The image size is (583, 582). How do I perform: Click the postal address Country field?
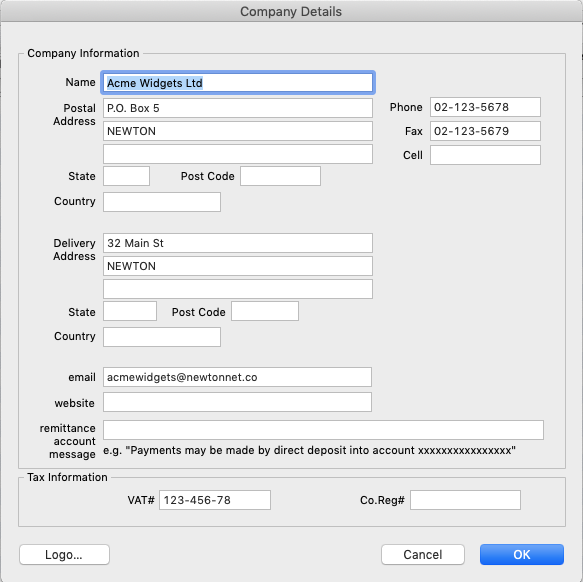[162, 202]
